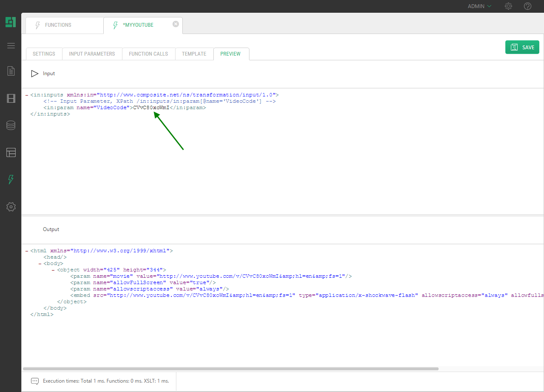Open the Data perspective database icon
This screenshot has width=544, height=392.
[11, 125]
